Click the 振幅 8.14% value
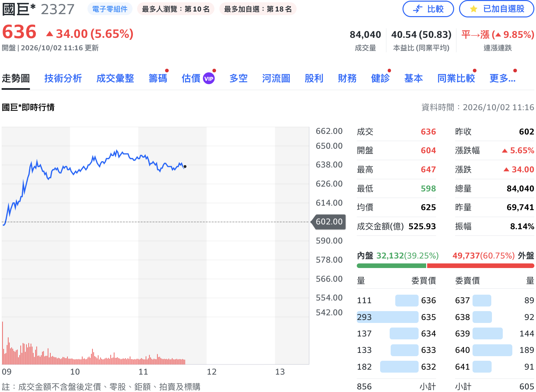536x392 pixels. click(522, 226)
